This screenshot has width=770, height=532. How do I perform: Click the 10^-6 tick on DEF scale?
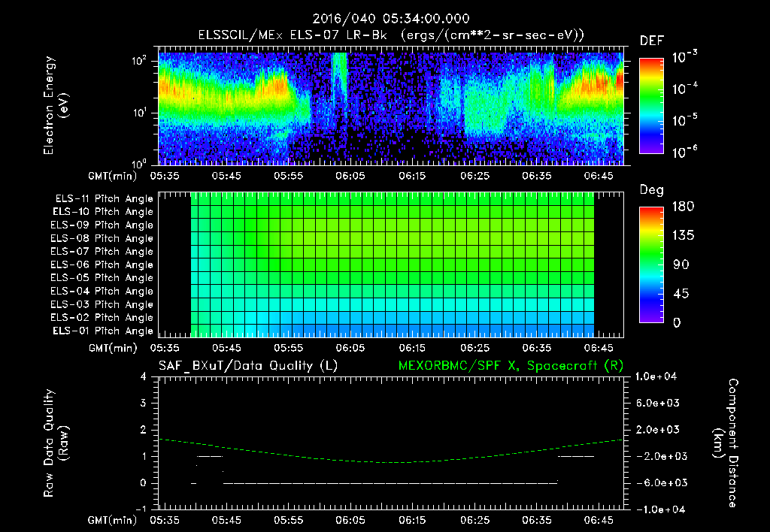684,152
